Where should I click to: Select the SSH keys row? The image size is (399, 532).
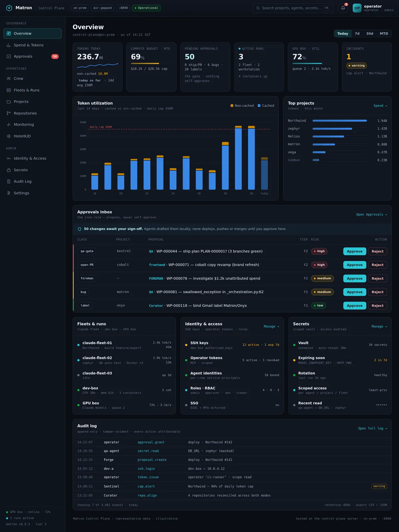point(232,345)
